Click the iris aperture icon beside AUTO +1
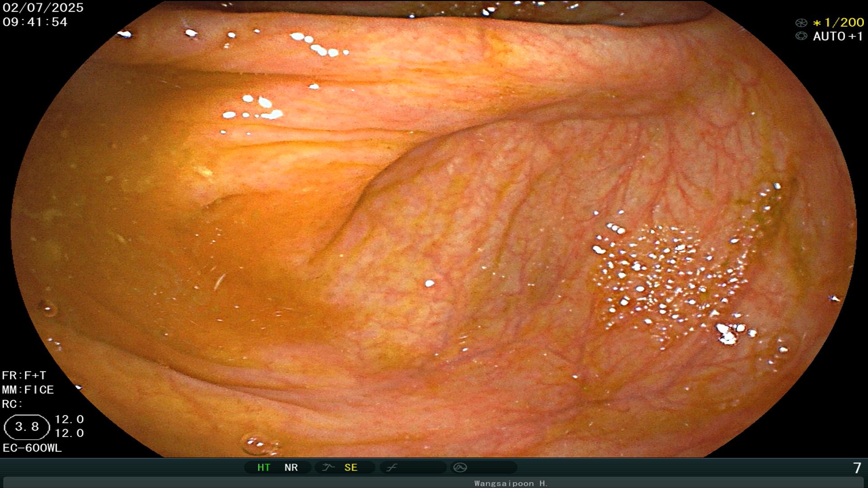This screenshot has width=868, height=488. 801,36
